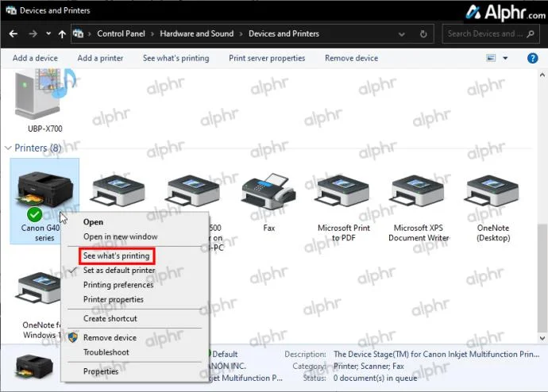Click the Forward navigation arrow
This screenshot has height=392, width=548.
pos(33,34)
